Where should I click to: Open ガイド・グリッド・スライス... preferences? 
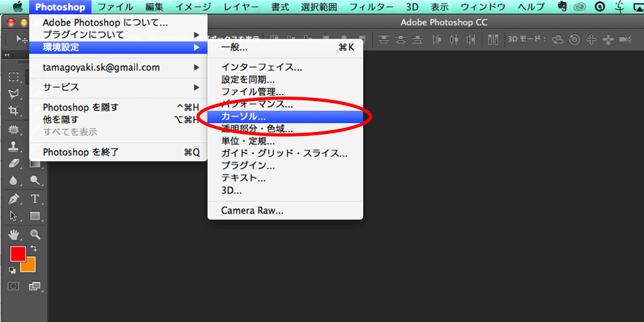[285, 154]
